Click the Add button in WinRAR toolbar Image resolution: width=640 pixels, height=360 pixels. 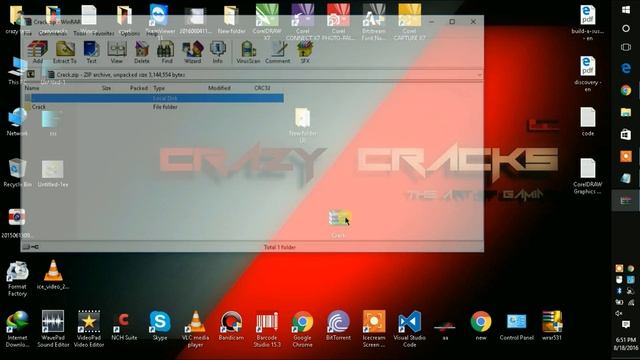pos(38,52)
